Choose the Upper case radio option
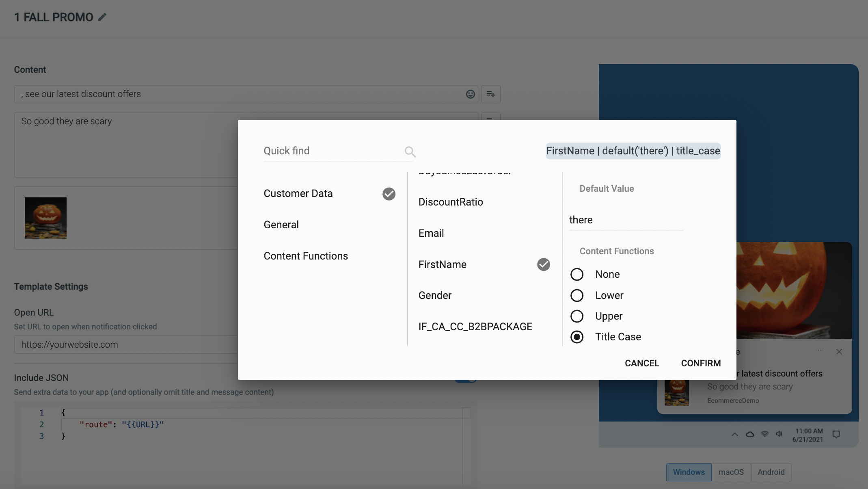Viewport: 868px width, 489px height. tap(577, 316)
